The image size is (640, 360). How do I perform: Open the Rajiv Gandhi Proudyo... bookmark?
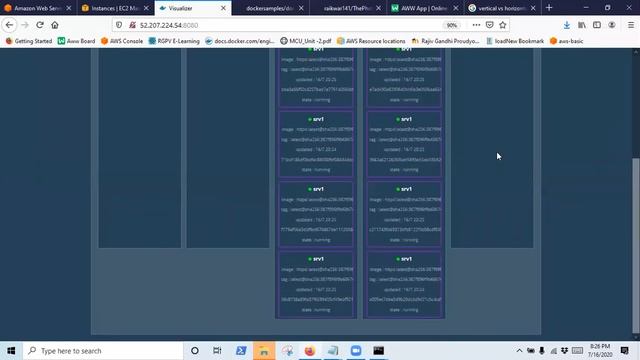click(x=446, y=41)
